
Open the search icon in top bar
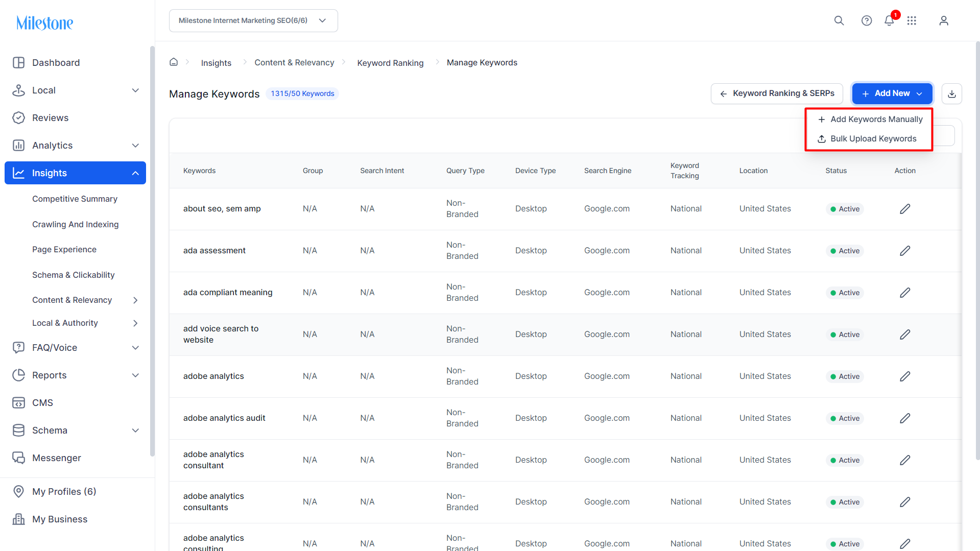pos(839,20)
